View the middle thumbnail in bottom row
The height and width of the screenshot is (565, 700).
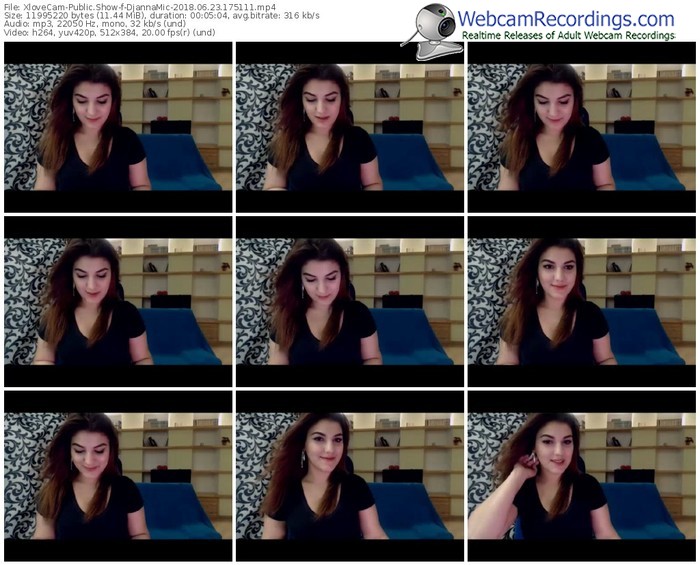click(x=349, y=475)
